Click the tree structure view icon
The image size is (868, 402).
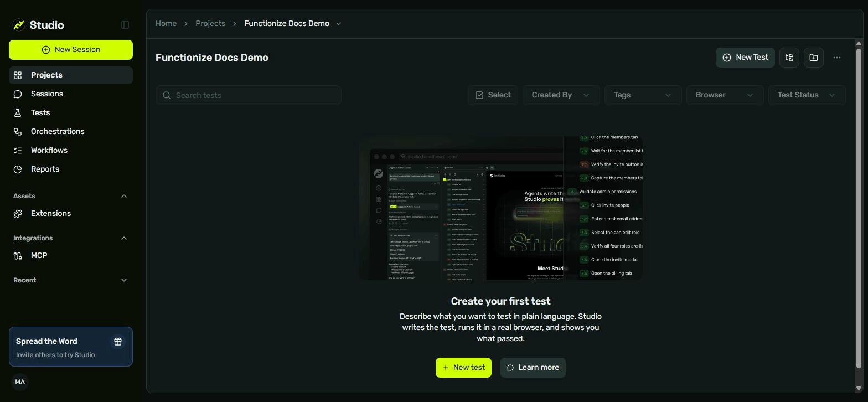tap(789, 58)
